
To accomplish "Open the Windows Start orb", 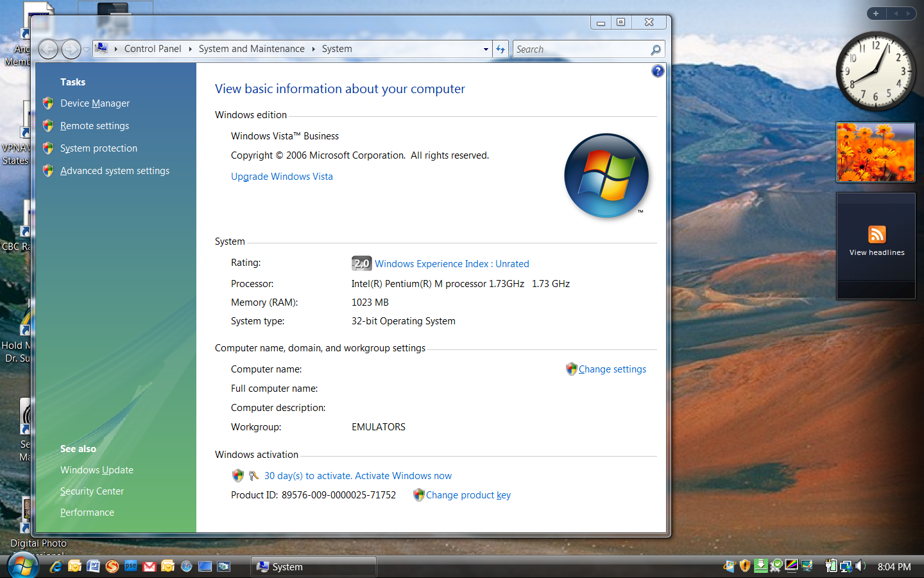I will [23, 566].
